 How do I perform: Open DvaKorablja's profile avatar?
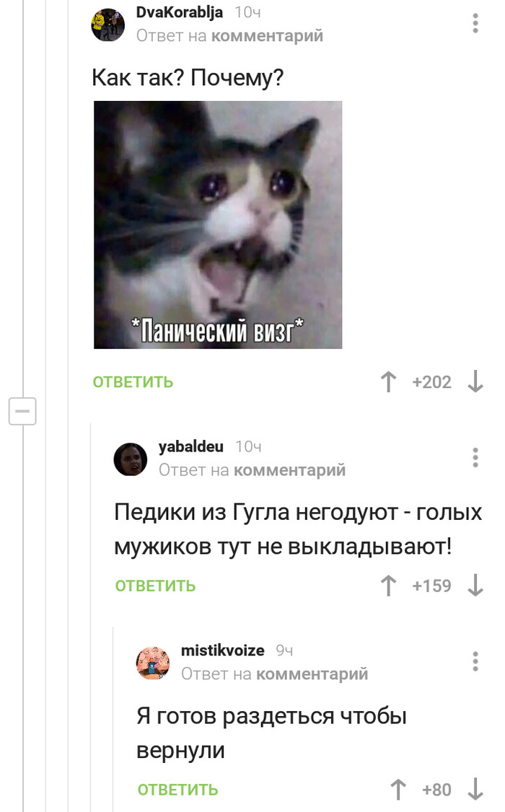[x=108, y=25]
